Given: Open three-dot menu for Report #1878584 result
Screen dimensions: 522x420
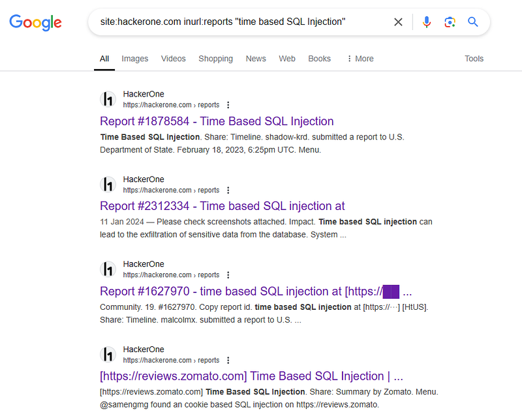Looking at the screenshot, I should [x=228, y=105].
